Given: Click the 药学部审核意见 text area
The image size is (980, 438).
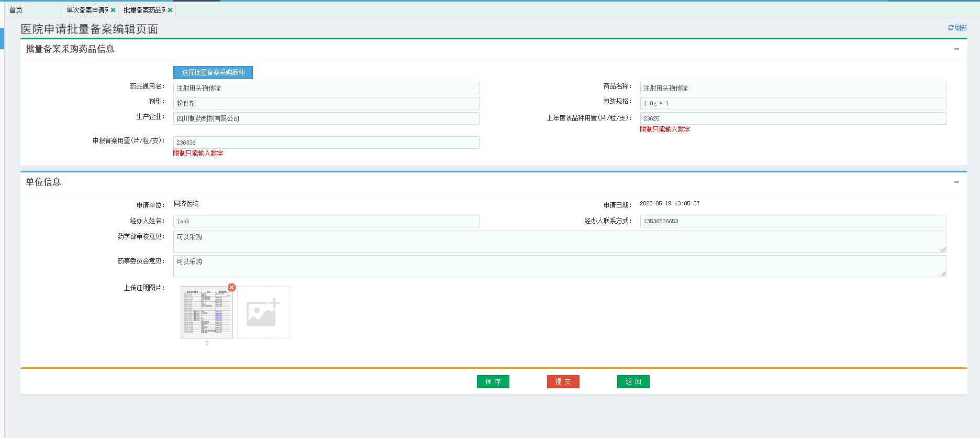Looking at the screenshot, I should coord(559,242).
